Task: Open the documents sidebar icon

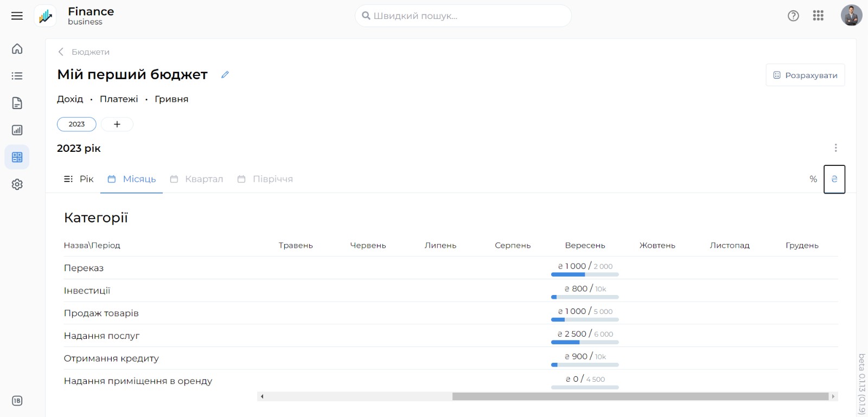Action: [17, 103]
